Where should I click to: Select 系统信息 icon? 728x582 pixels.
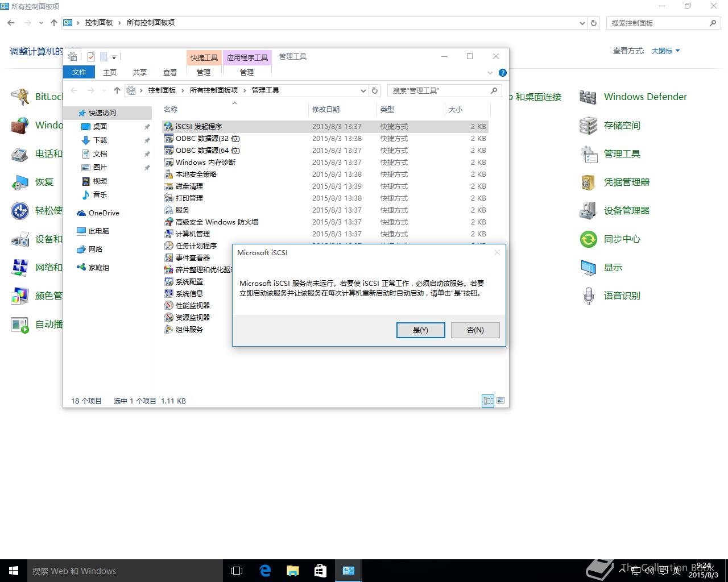coord(168,293)
